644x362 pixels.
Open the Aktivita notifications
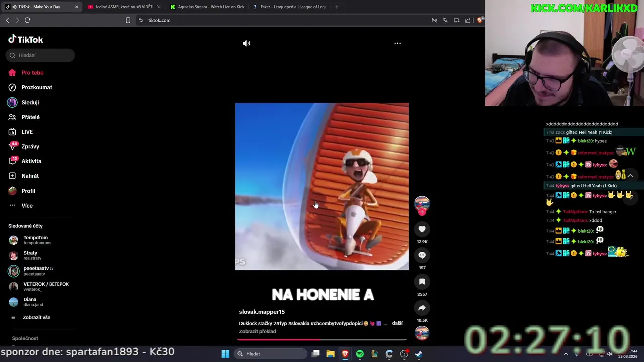click(31, 161)
